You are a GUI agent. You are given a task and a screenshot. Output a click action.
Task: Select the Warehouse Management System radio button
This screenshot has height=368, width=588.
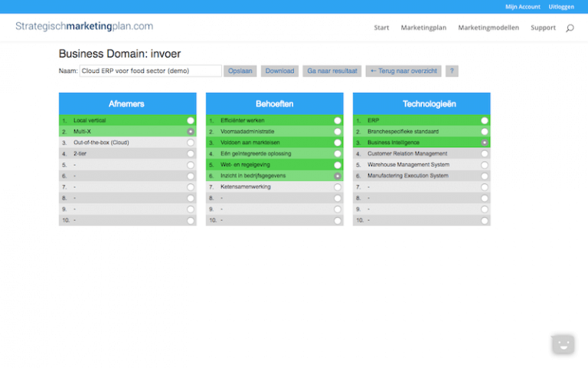click(x=485, y=165)
